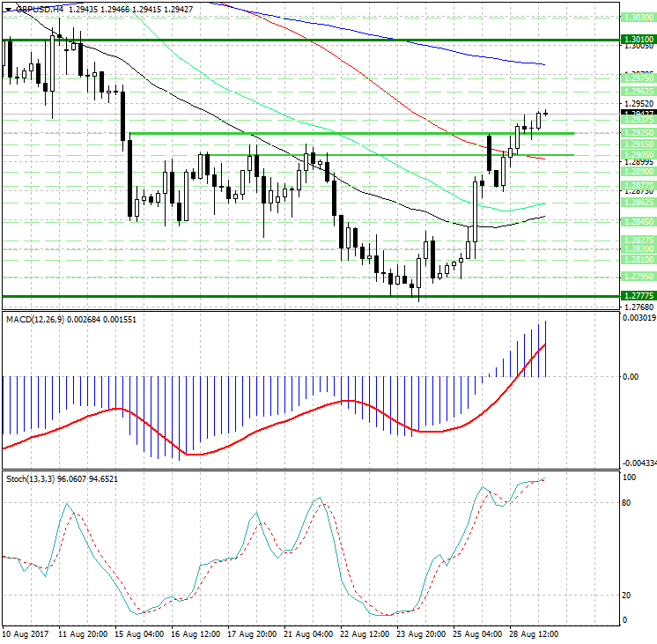Click the MACD 0.00 scale label
Image resolution: width=657 pixels, height=644 pixels.
click(631, 377)
